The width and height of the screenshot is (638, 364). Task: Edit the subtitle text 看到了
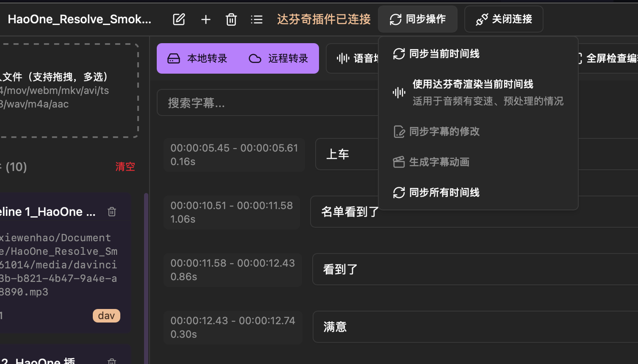click(x=475, y=269)
